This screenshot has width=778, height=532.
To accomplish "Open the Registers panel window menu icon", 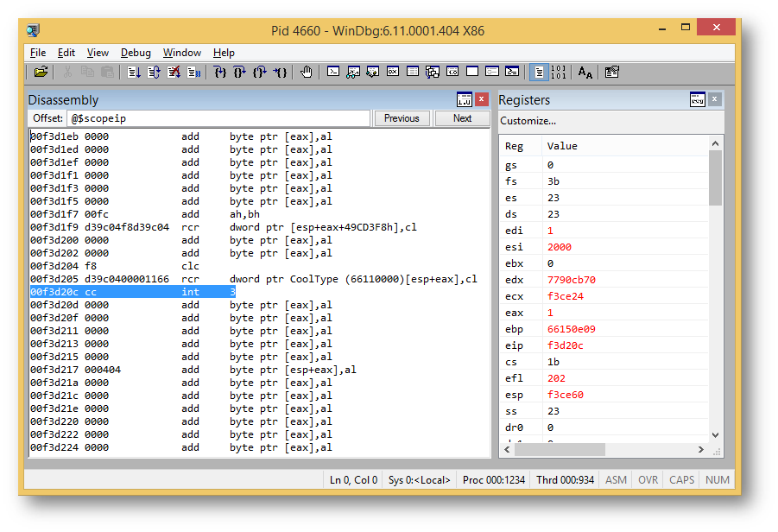I will (x=697, y=100).
